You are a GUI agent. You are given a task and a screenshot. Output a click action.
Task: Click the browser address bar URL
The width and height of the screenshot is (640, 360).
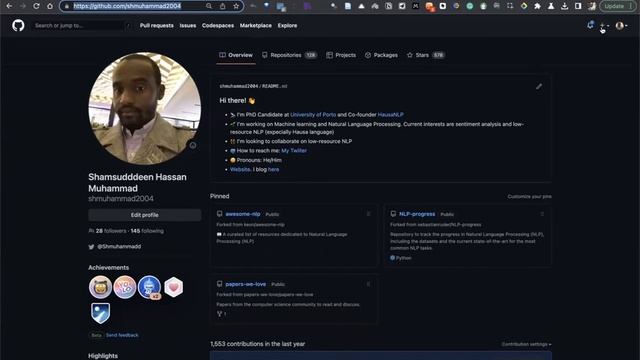[x=127, y=6]
